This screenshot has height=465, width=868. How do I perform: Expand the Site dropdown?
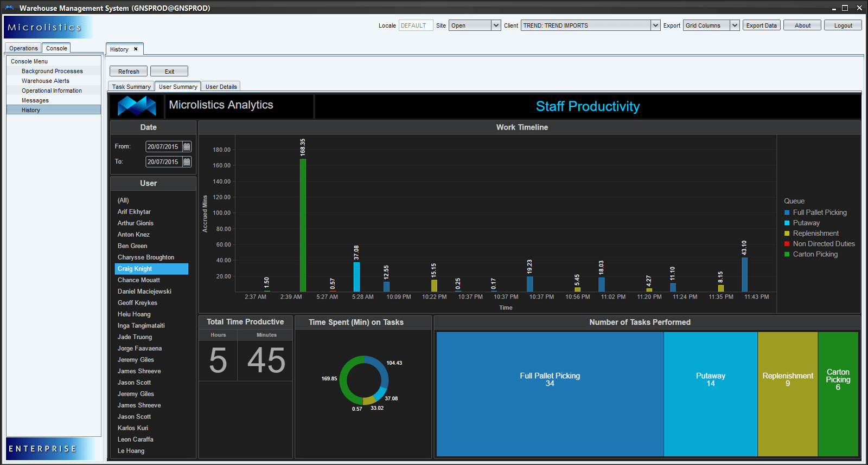495,25
